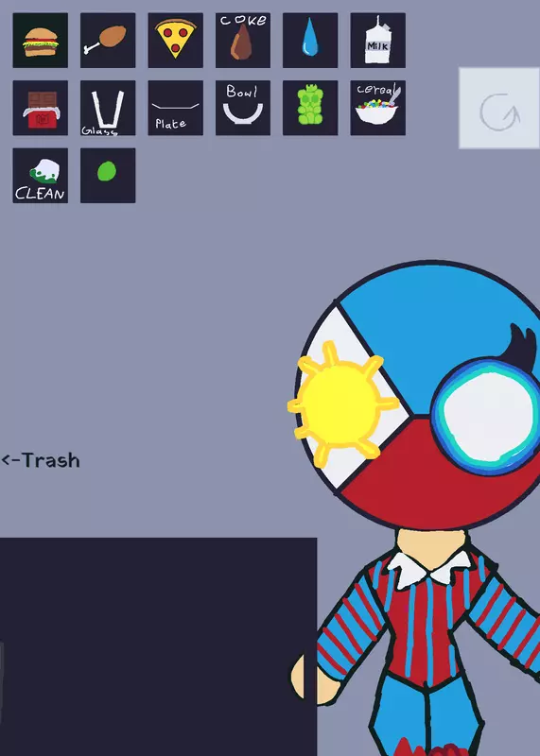The height and width of the screenshot is (756, 540).
Task: Select the Glass container icon
Action: [108, 108]
